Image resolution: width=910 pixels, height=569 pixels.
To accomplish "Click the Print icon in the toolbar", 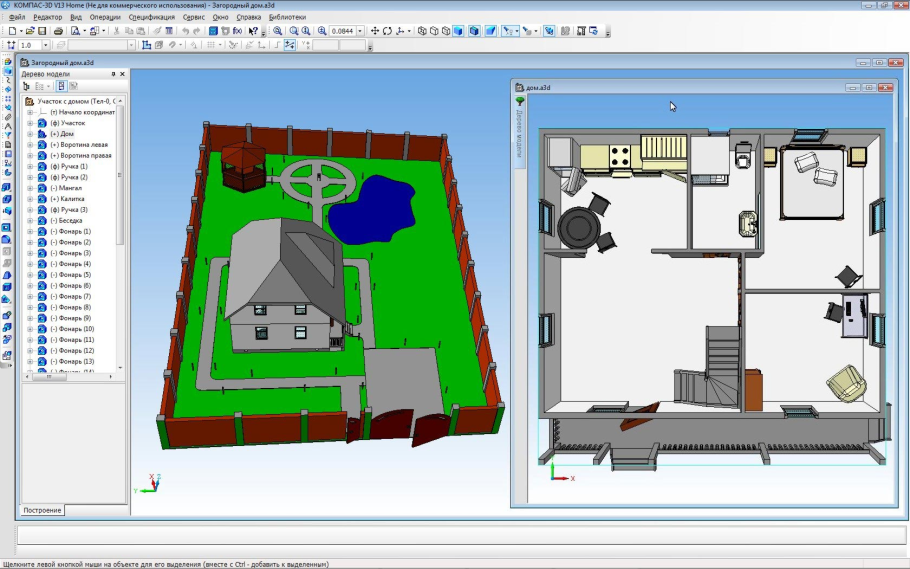I will [59, 31].
